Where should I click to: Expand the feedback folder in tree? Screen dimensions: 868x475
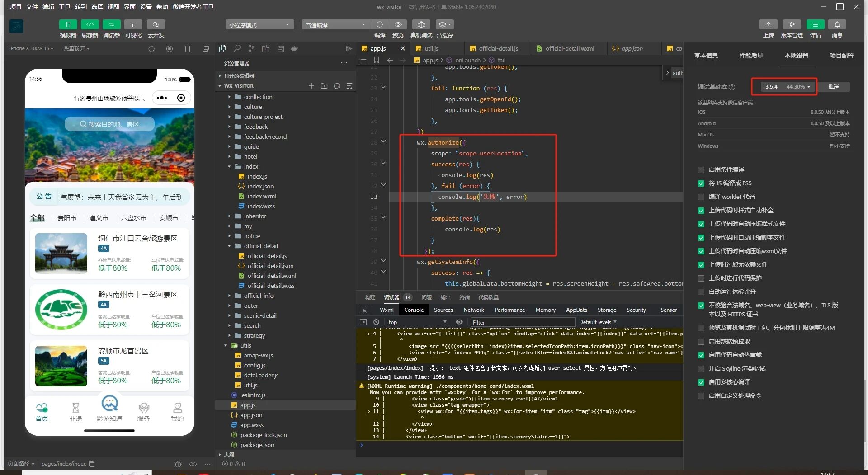click(x=255, y=127)
